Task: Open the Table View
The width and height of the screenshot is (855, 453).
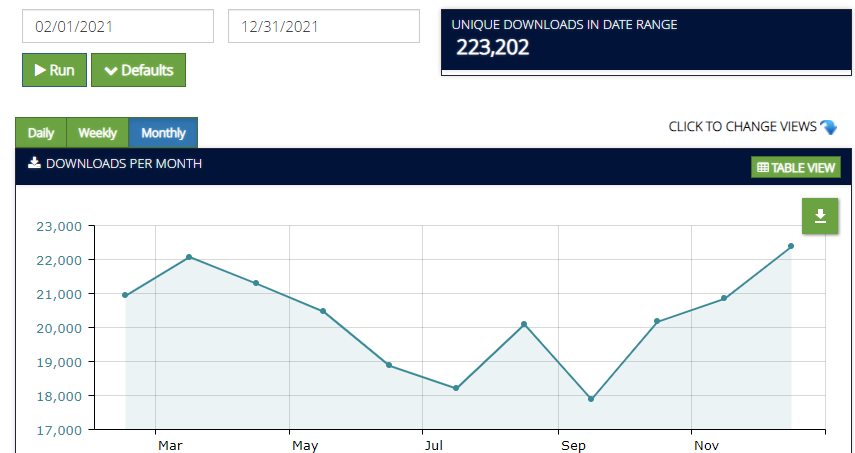Action: click(796, 168)
